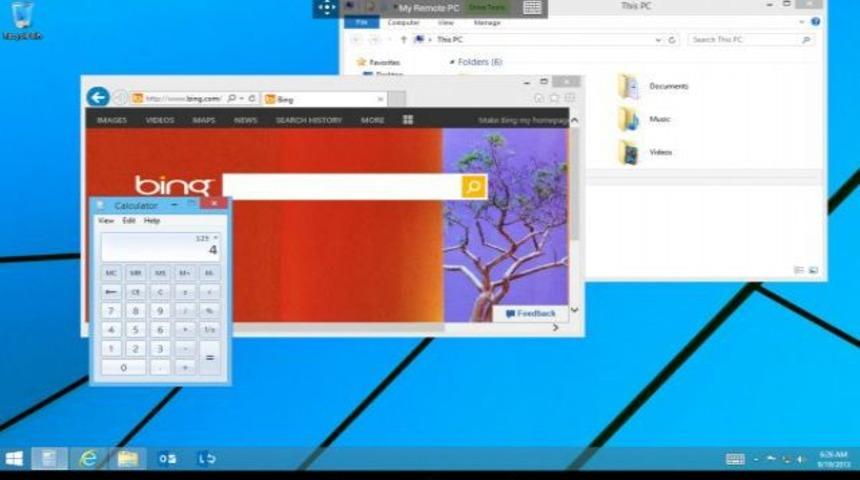
Task: Open the Videos folder
Action: pyautogui.click(x=644, y=152)
